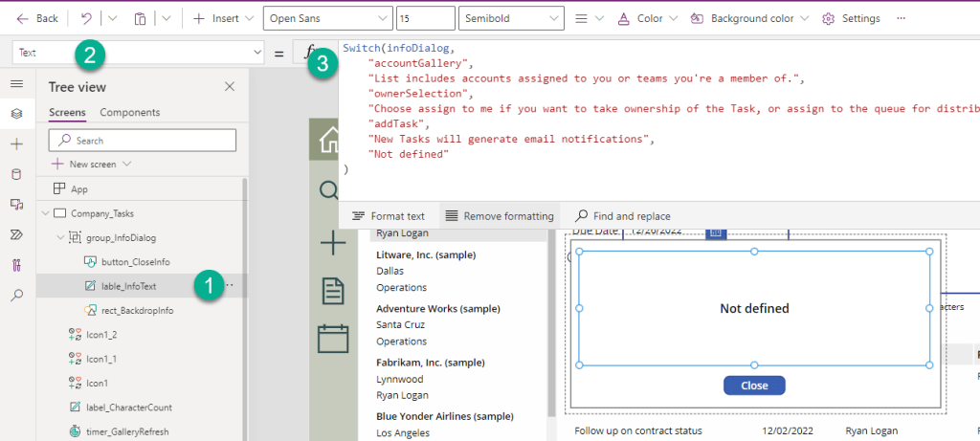Image resolution: width=980 pixels, height=441 pixels.
Task: Click the Search magnifier icon in sidebar
Action: pyautogui.click(x=17, y=295)
